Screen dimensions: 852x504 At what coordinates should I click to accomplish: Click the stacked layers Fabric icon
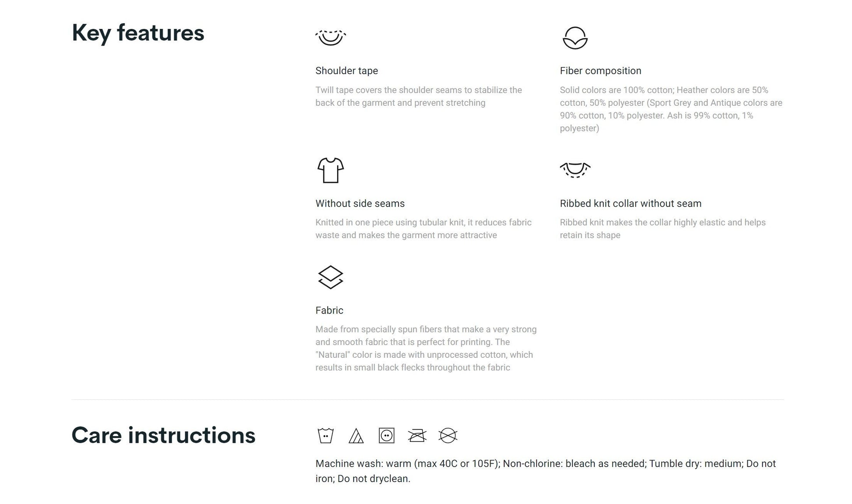[331, 277]
